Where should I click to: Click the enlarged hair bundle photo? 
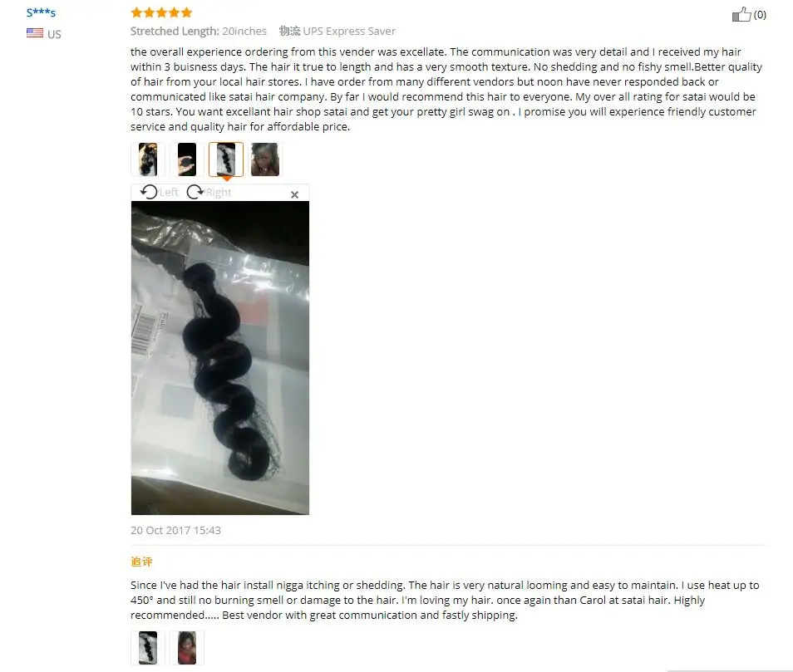click(x=220, y=358)
